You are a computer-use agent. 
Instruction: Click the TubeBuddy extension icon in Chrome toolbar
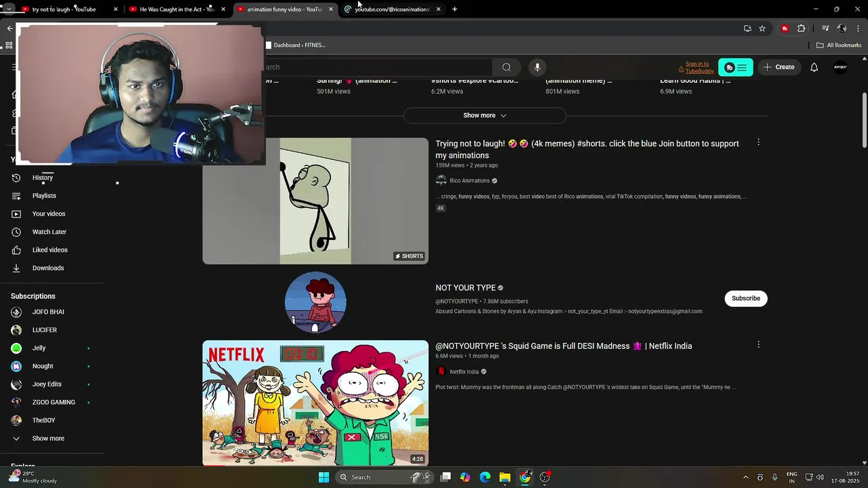pos(785,28)
